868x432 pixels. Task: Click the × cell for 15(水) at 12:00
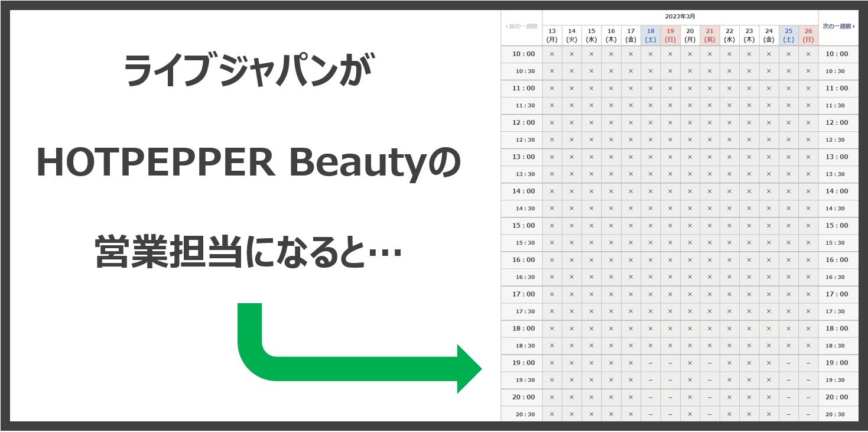[x=591, y=123]
